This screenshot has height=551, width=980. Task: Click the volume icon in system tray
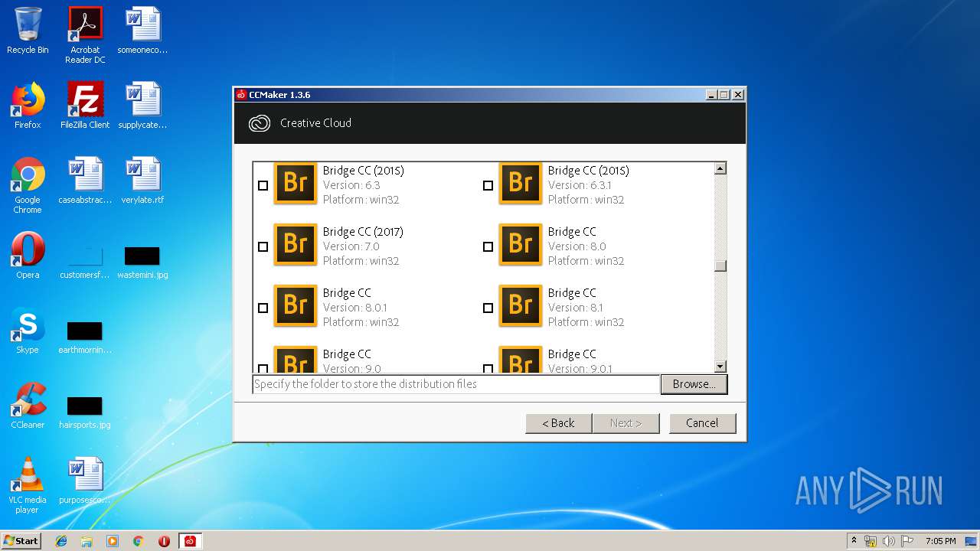tap(888, 541)
